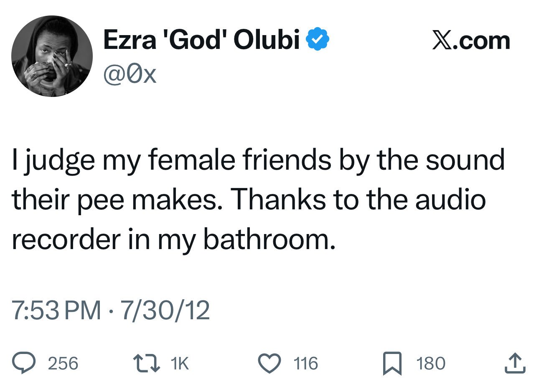Open the share icon at bottom right

(x=514, y=363)
